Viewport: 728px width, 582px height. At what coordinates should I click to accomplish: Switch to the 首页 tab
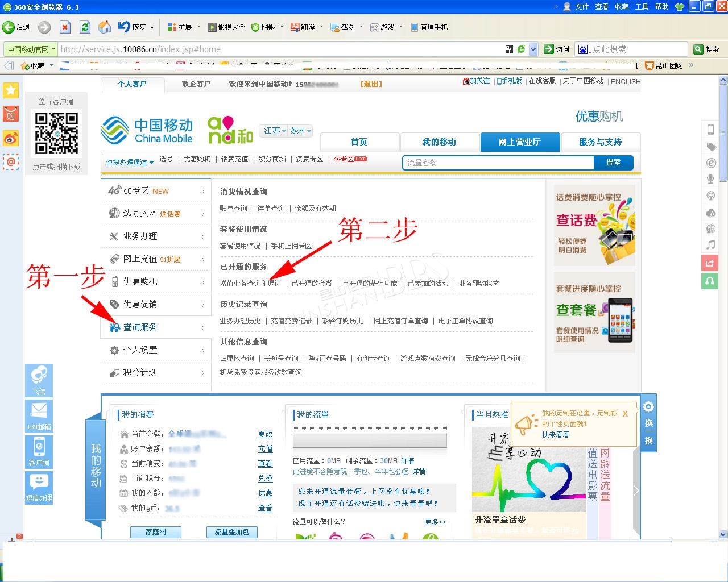(x=359, y=142)
